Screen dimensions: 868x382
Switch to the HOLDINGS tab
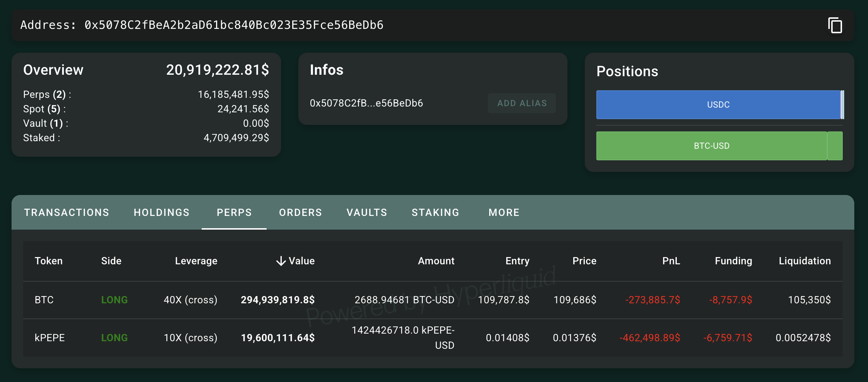(x=162, y=212)
